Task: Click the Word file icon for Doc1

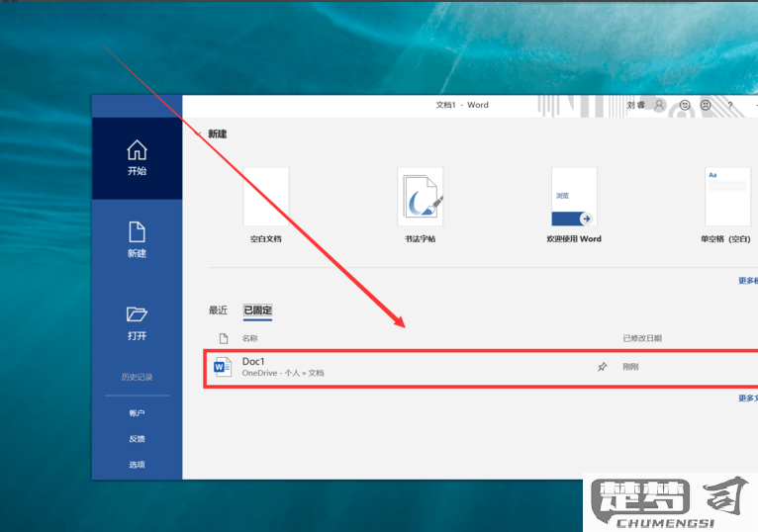Action: (223, 367)
